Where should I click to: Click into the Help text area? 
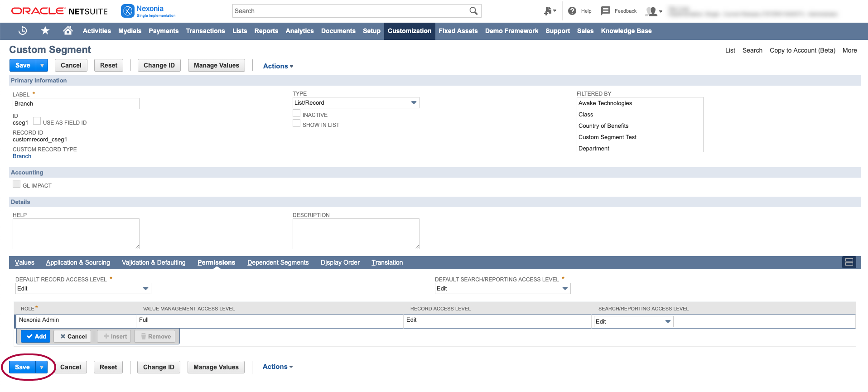pos(76,234)
